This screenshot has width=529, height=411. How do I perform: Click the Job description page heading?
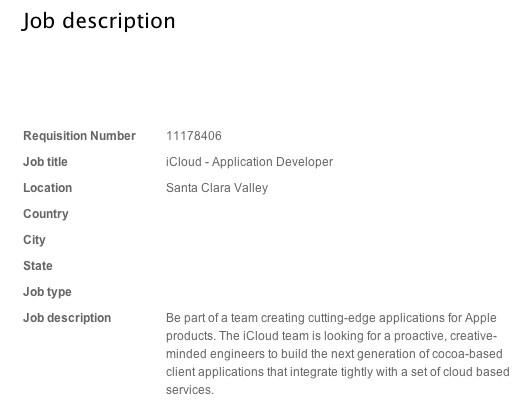99,22
